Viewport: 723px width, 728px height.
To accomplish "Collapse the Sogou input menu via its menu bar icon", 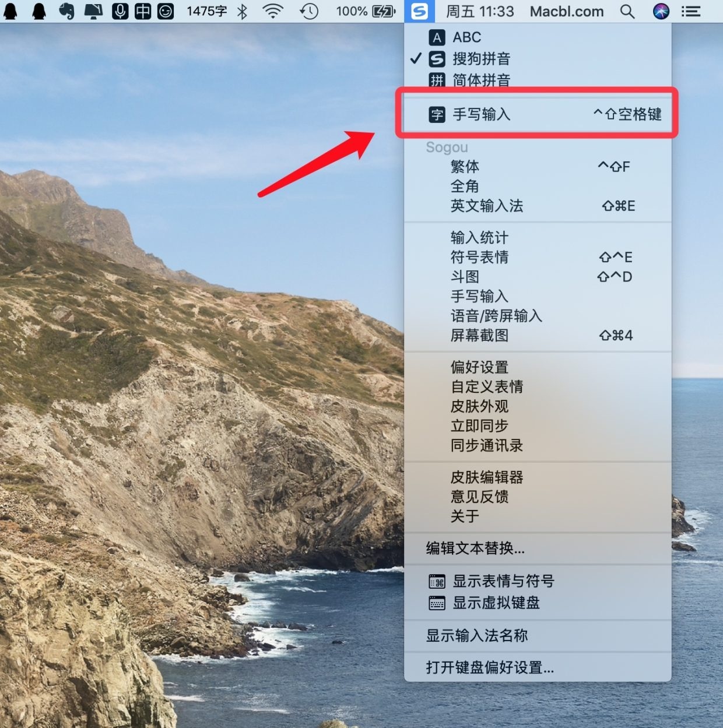I will (x=419, y=11).
